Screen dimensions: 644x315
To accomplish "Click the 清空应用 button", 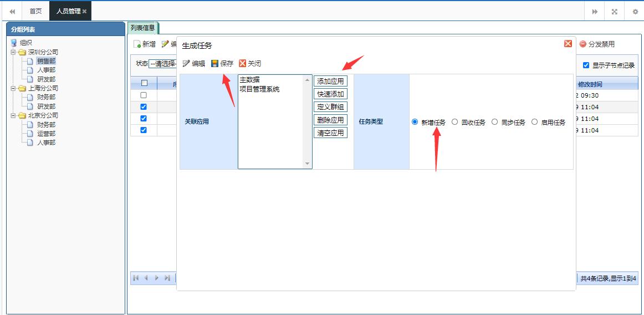I will click(331, 133).
